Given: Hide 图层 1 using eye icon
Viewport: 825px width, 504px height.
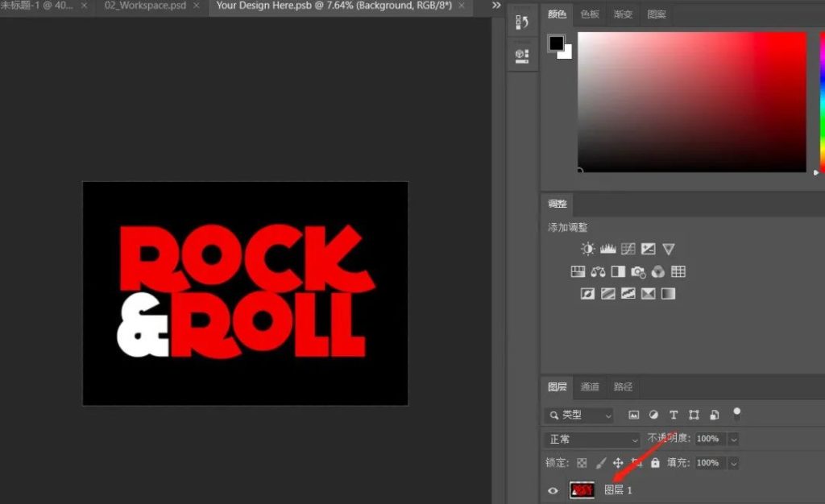Looking at the screenshot, I should point(553,490).
